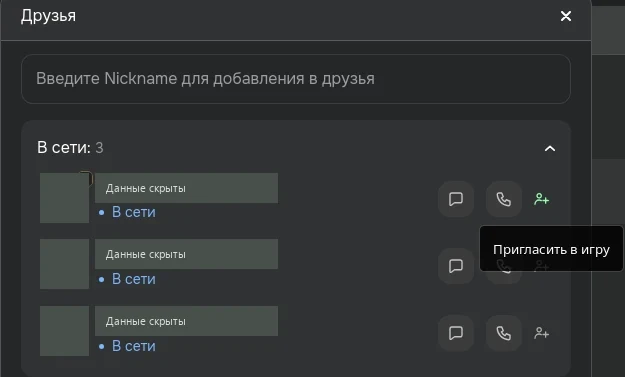Click the green invite-to-game icon
625x377 pixels.
[541, 199]
